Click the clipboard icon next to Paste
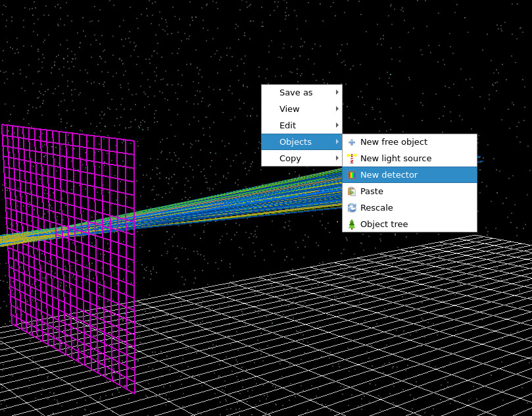This screenshot has height=416, width=532. pos(351,191)
